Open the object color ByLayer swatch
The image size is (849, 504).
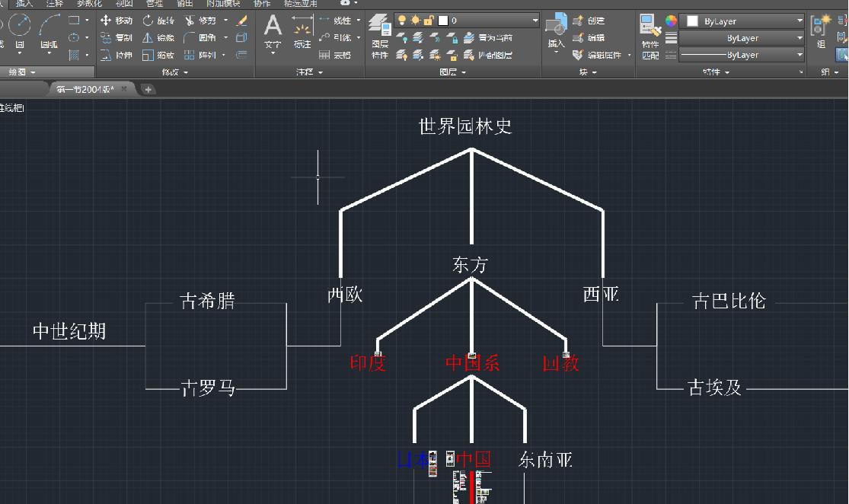click(x=742, y=21)
